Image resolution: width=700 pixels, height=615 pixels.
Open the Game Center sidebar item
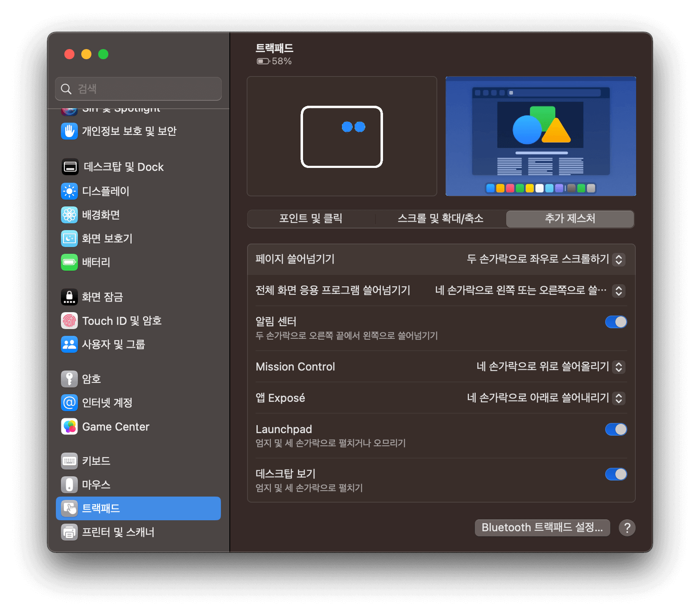[x=138, y=426]
